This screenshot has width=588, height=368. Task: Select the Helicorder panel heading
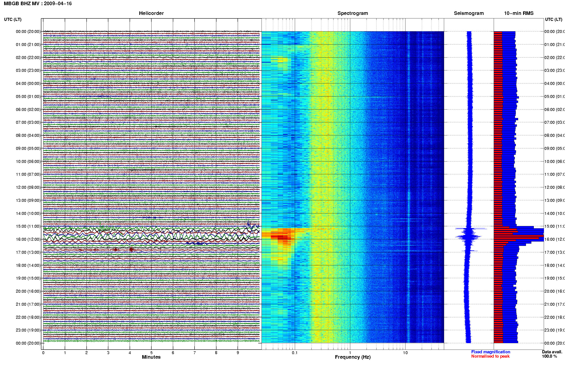click(151, 13)
